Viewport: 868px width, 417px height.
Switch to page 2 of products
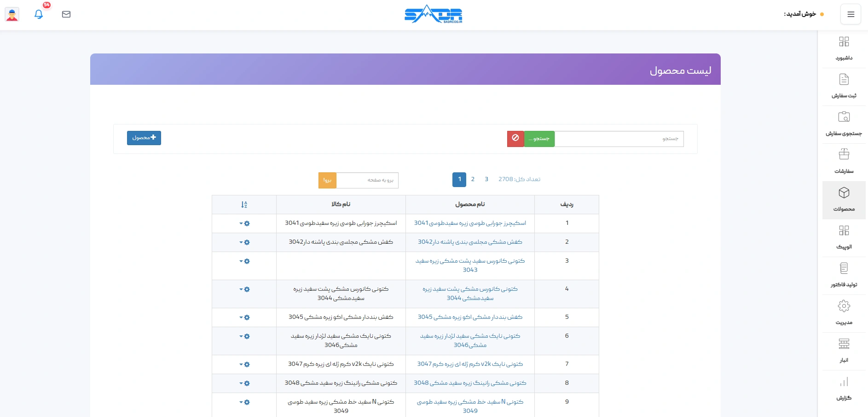[x=473, y=180]
